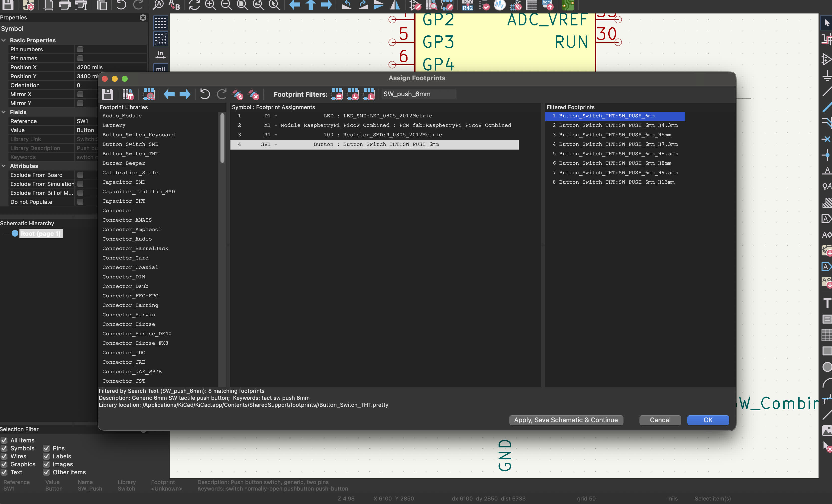
Task: Open the Symbol Fields Table grid icon
Action: [532, 5]
